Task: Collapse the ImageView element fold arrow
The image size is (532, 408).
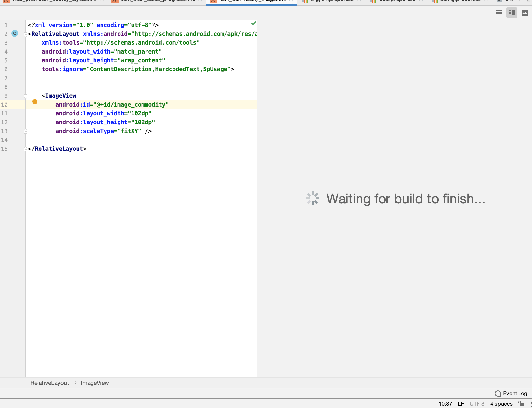Action: 26,96
